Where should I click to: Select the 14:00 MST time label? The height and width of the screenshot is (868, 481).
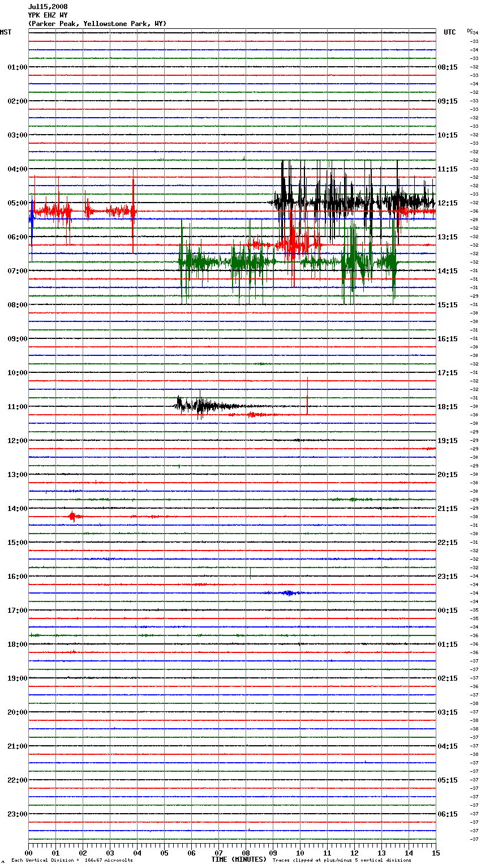(x=18, y=509)
